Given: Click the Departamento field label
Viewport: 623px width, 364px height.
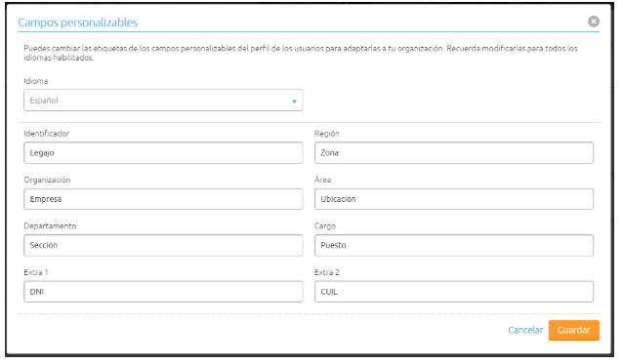Looking at the screenshot, I should point(50,225).
